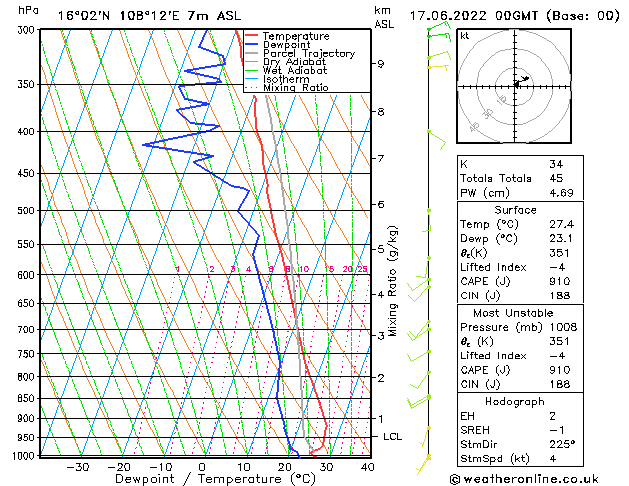Select the 700 hPa pressure label
Viewport: 629px width, 486px height.
pos(28,330)
